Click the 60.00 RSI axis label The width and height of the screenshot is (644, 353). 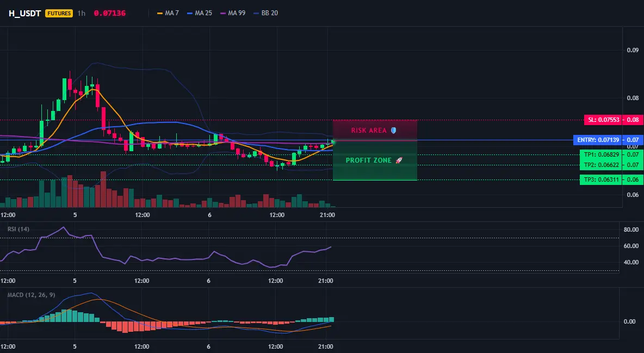(x=631, y=246)
